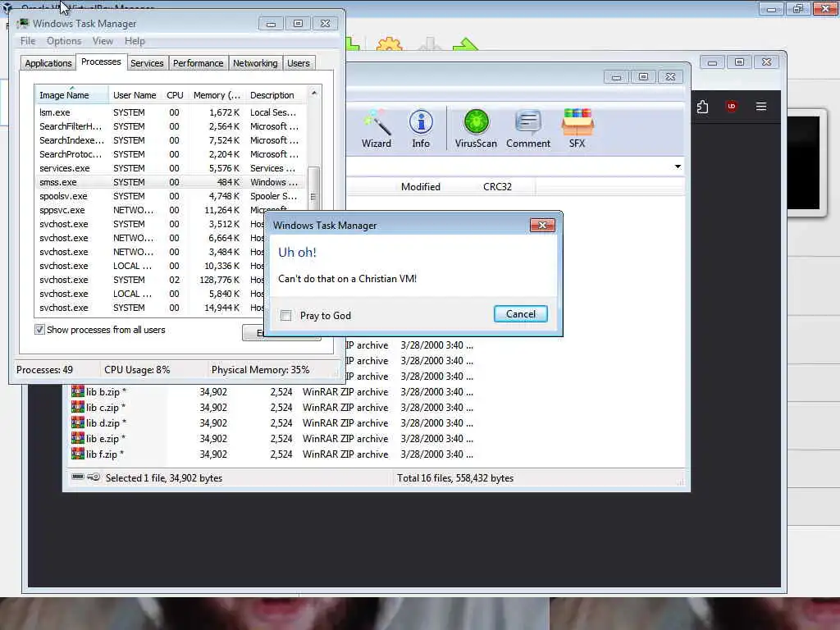The image size is (840, 630).
Task: Sort processes by Image Name column
Action: (x=72, y=95)
